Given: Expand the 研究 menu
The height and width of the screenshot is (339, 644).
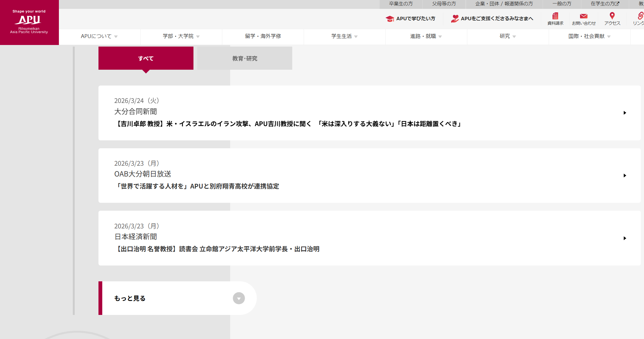Looking at the screenshot, I should [508, 36].
